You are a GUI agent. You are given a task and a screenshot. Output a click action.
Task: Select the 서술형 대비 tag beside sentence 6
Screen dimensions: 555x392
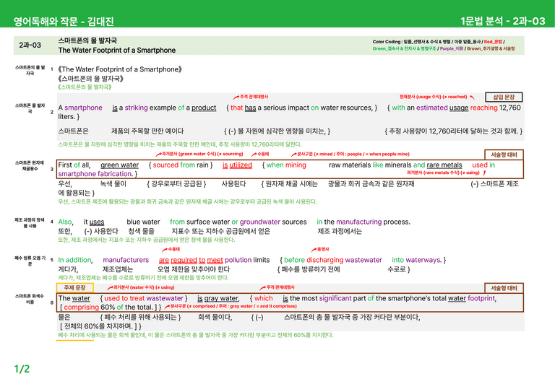click(504, 288)
